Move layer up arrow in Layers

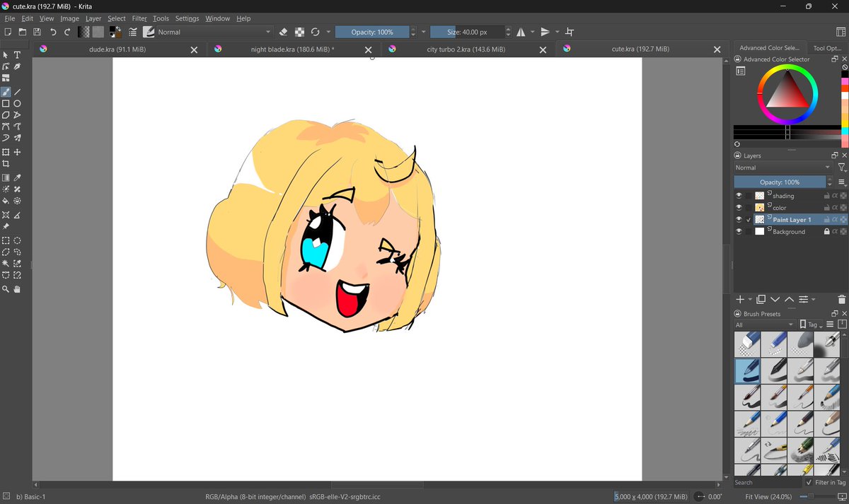[789, 300]
